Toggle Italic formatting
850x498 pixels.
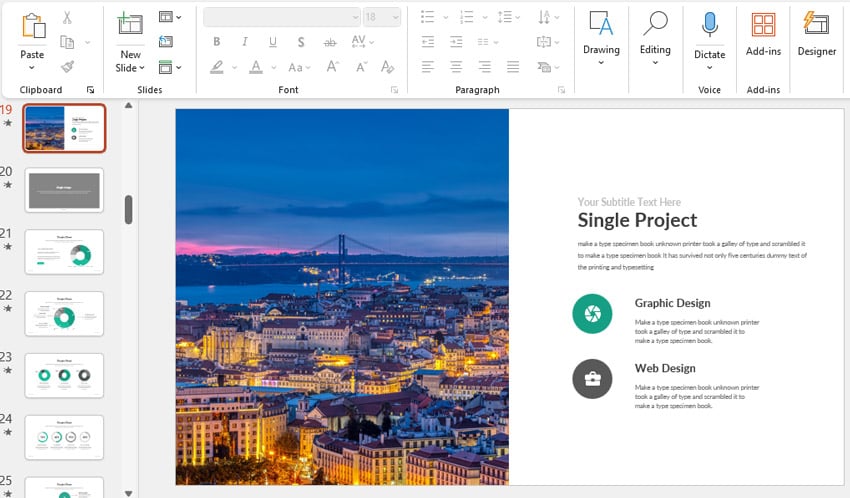244,42
